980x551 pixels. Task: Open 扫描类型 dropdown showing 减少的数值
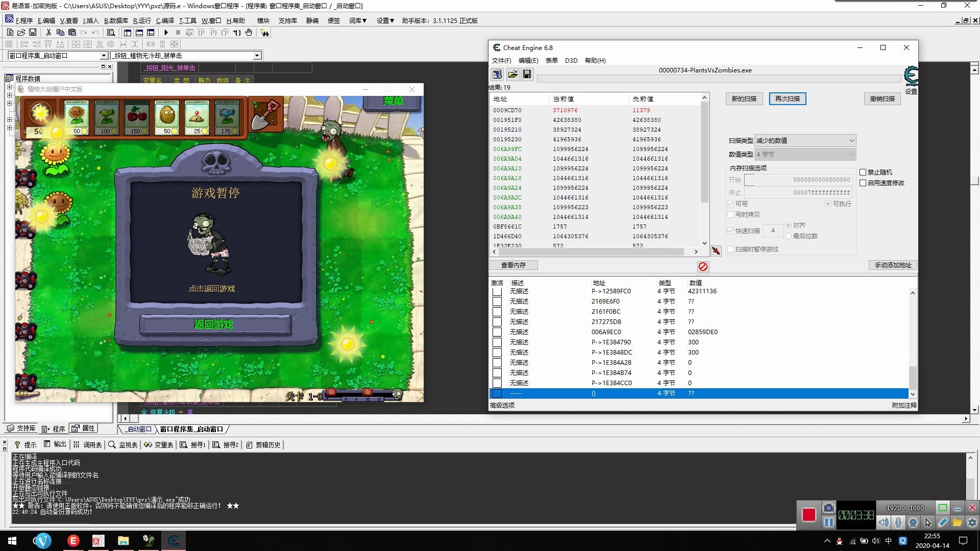[x=805, y=140]
